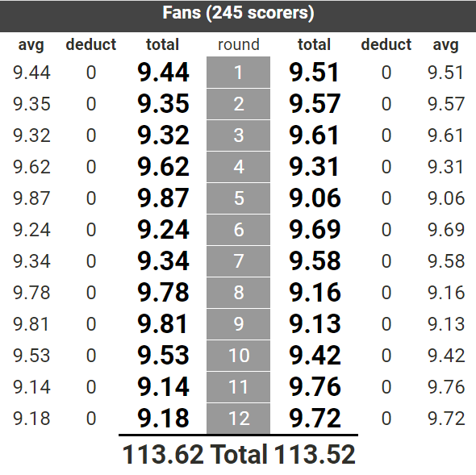Screen dimensions: 476x475
Task: Click the left avg value 9.62
Action: pos(31,167)
